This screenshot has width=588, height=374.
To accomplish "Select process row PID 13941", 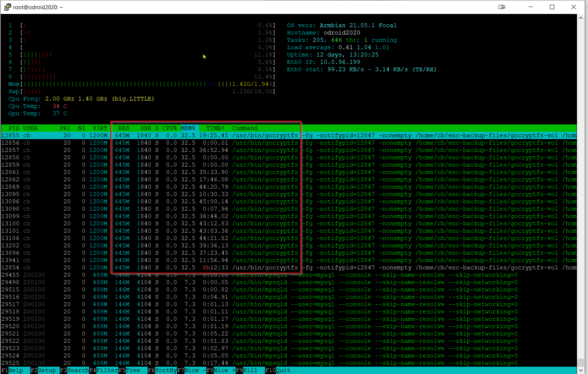I will point(289,260).
